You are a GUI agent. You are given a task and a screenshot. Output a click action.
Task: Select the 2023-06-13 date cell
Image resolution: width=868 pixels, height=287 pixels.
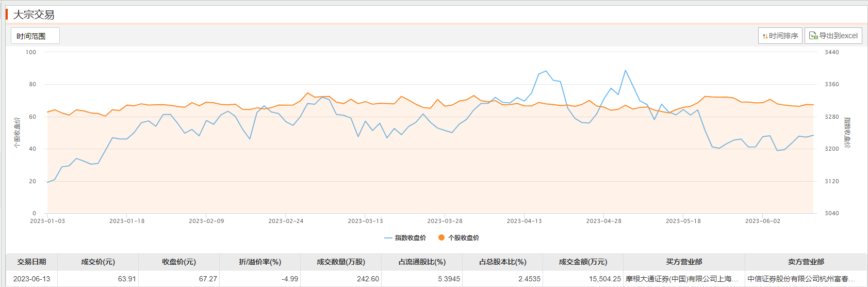coord(31,279)
